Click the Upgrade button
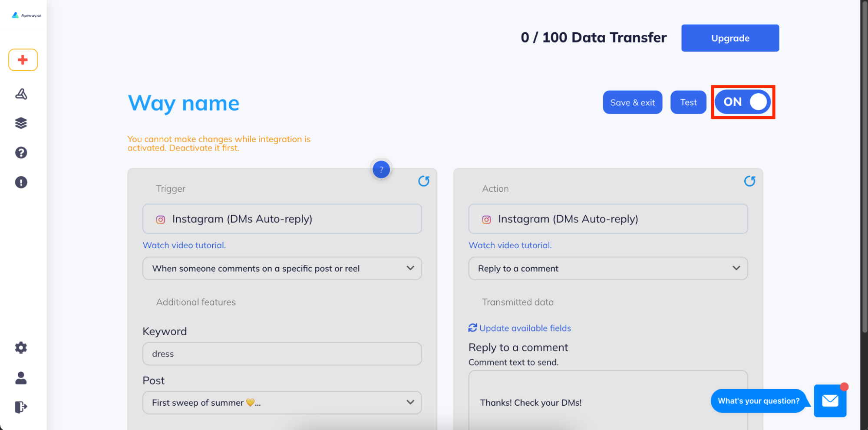The width and height of the screenshot is (868, 430). (730, 38)
